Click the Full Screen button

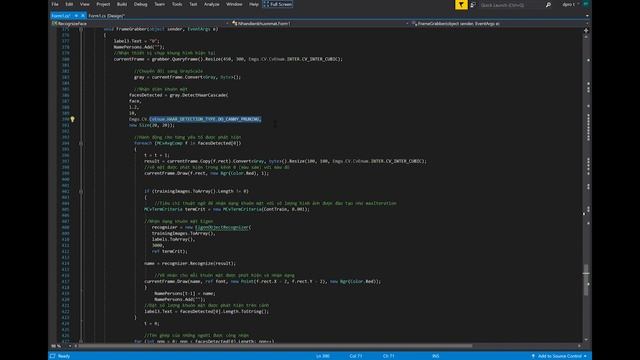click(x=278, y=4)
